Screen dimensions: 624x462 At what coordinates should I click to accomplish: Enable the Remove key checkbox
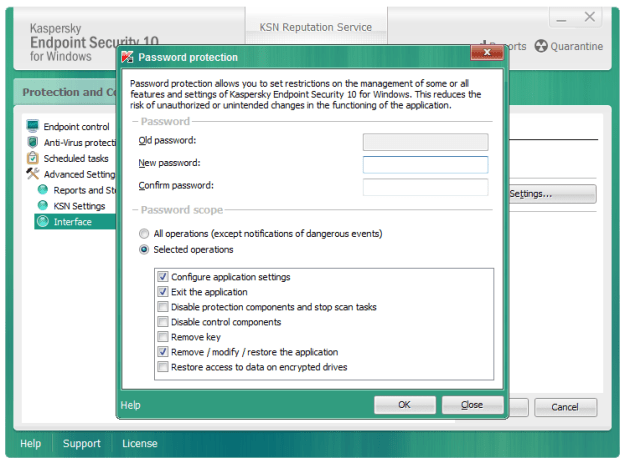click(x=163, y=337)
